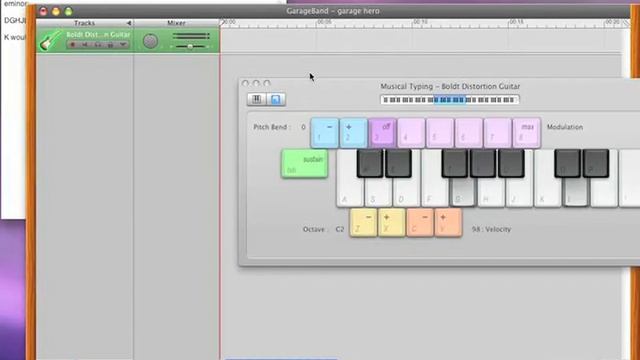
Task: Click the GarageBand garage hero window title
Action: pyautogui.click(x=333, y=11)
